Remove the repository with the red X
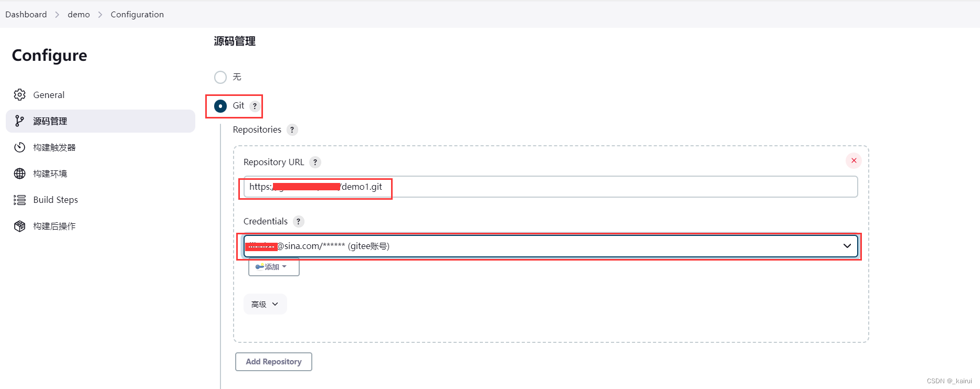This screenshot has width=980, height=389. tap(853, 160)
